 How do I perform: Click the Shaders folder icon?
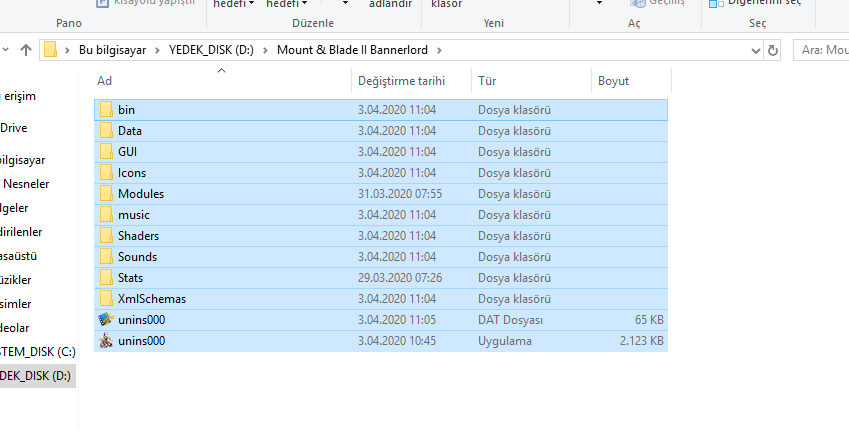pos(106,236)
